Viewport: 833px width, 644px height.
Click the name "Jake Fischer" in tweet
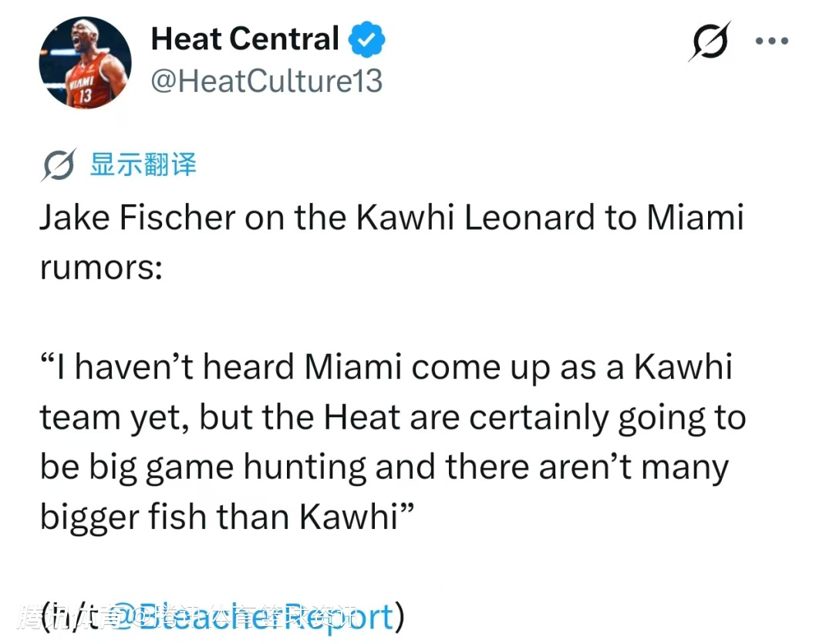pyautogui.click(x=137, y=217)
